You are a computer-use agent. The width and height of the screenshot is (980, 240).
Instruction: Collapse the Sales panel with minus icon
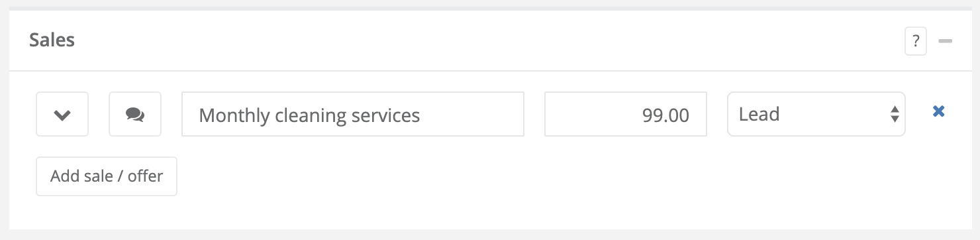coord(945,41)
